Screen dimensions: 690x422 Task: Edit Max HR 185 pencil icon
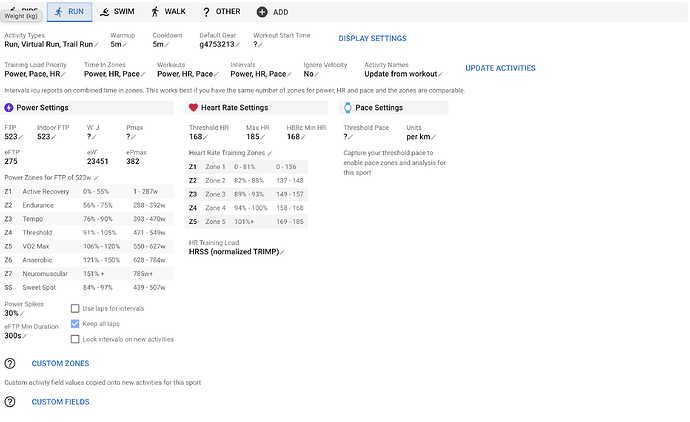(263, 137)
